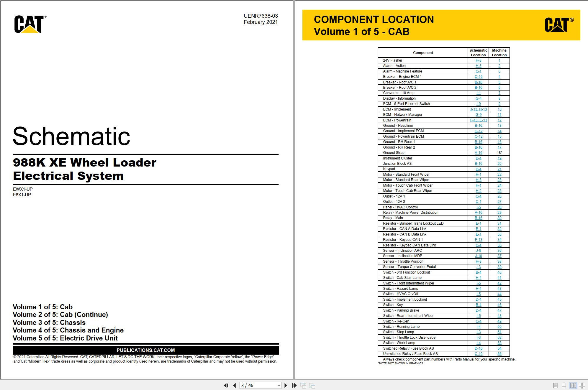Click schematic link D-4 for Keypad
Image resolution: width=588 pixels, height=390 pixels.
click(478, 169)
